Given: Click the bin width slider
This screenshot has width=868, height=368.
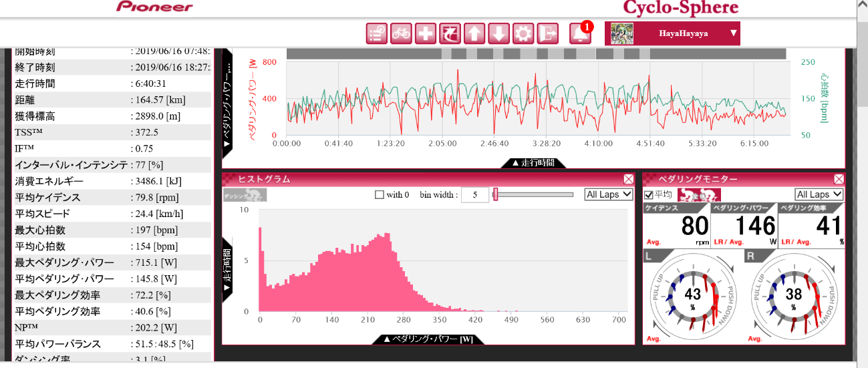Looking at the screenshot, I should [x=533, y=194].
